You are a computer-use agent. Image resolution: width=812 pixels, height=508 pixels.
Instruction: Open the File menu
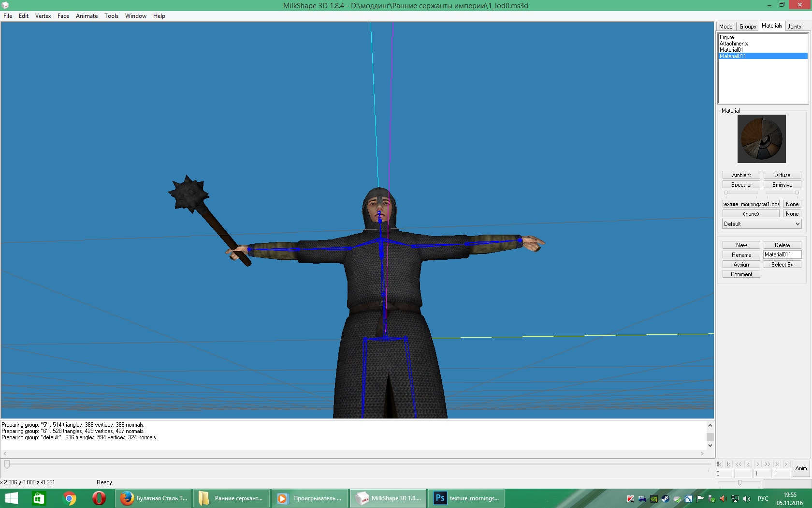coord(8,16)
